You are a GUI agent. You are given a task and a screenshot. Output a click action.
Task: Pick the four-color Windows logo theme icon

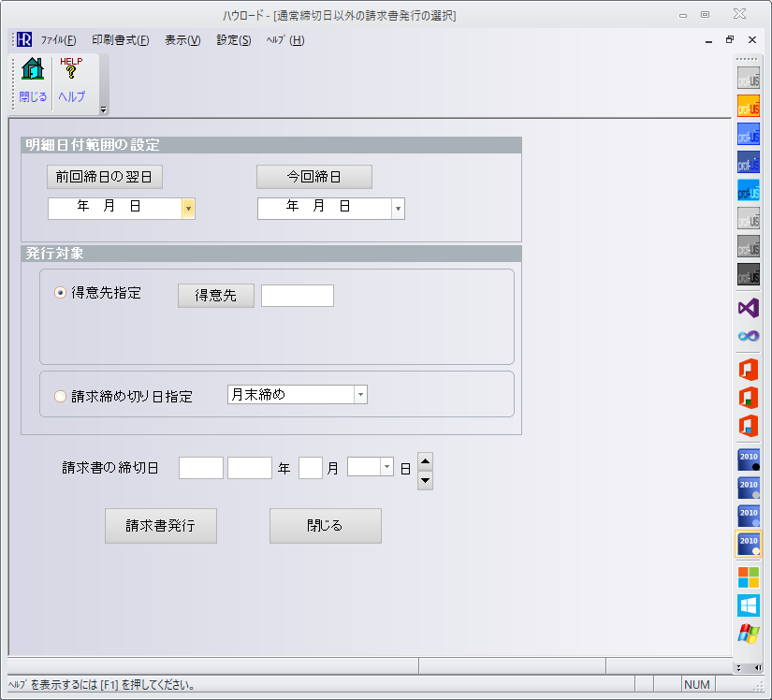(748, 576)
